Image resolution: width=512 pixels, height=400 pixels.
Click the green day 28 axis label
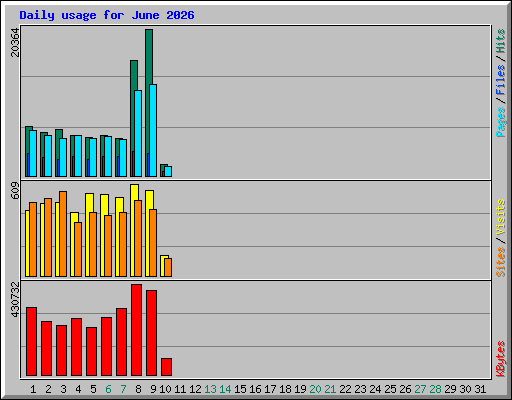tap(435, 389)
